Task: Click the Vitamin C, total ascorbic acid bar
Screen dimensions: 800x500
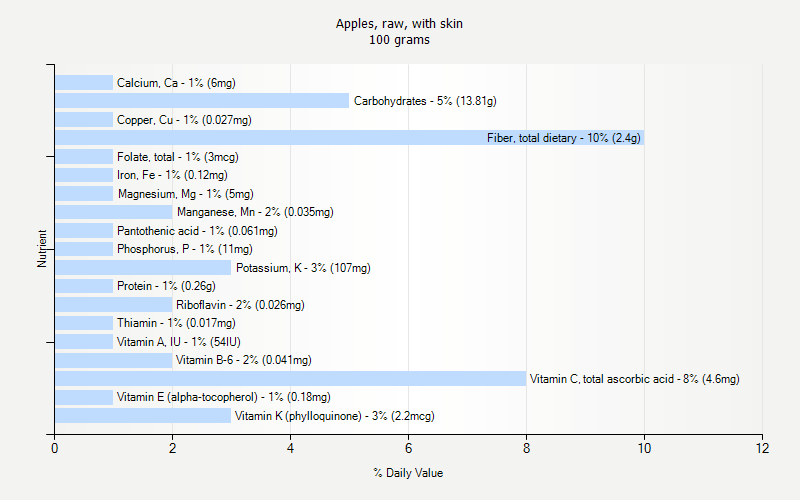Action: [290, 379]
